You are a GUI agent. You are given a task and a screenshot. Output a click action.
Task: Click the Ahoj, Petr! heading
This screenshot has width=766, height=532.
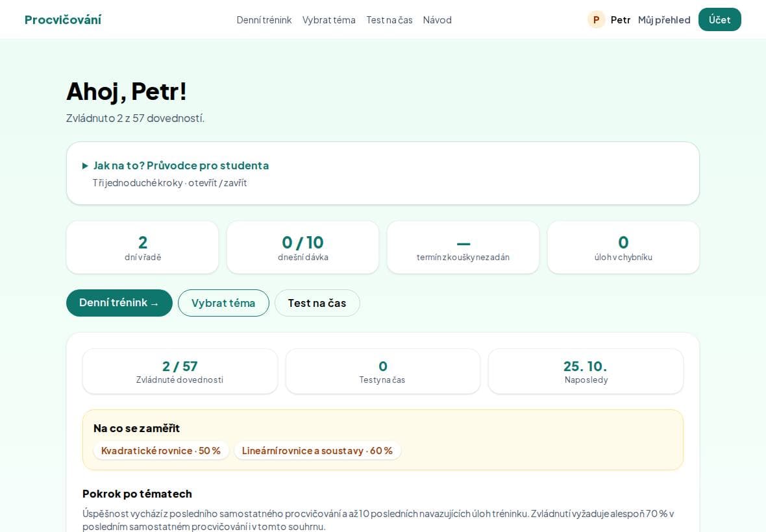[x=127, y=91]
